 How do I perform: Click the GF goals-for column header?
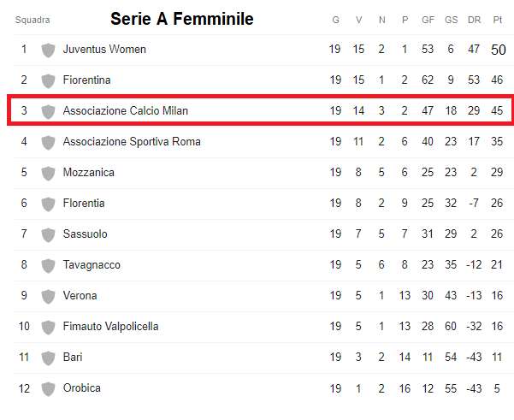[x=428, y=20]
